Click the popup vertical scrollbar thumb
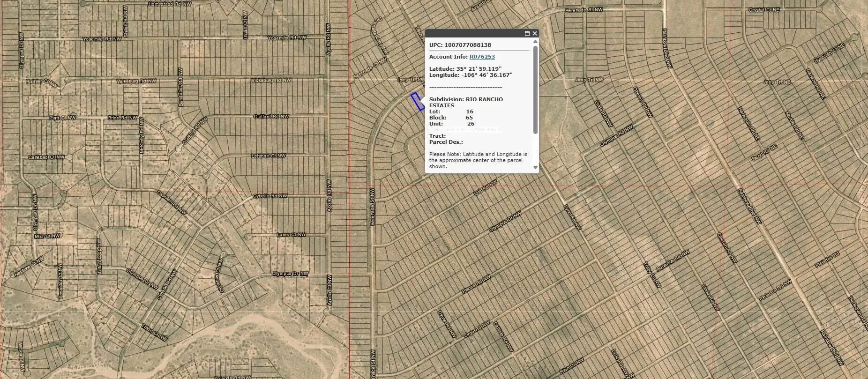The image size is (868, 379). click(535, 90)
